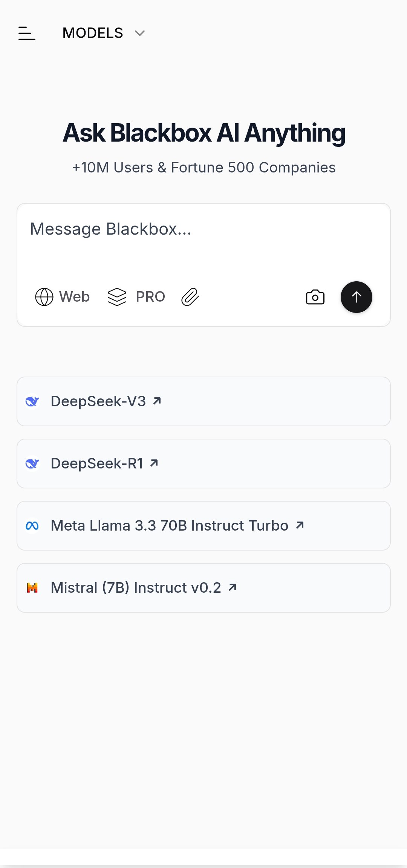Click the globe Web icon
Viewport: 407px width, 868px height.
click(x=44, y=297)
